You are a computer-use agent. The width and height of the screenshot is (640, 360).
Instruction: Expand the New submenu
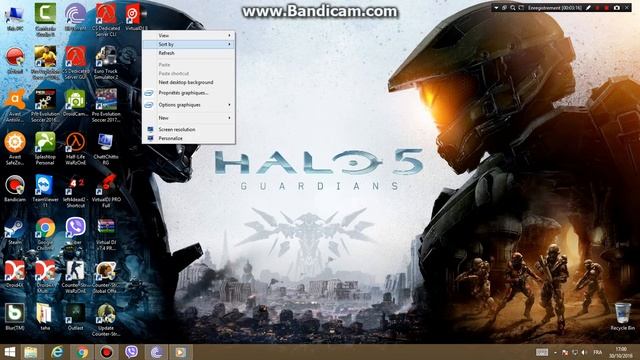click(189, 118)
